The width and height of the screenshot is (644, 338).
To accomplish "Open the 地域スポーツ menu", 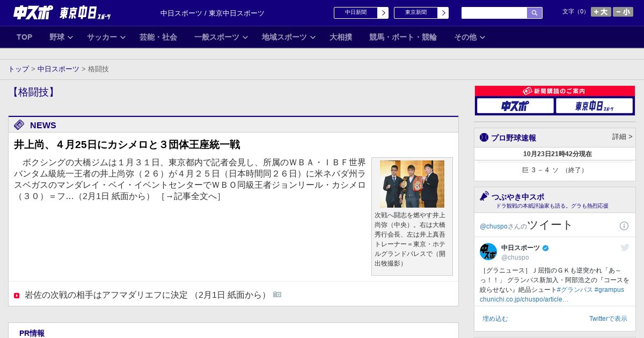I will tap(284, 37).
